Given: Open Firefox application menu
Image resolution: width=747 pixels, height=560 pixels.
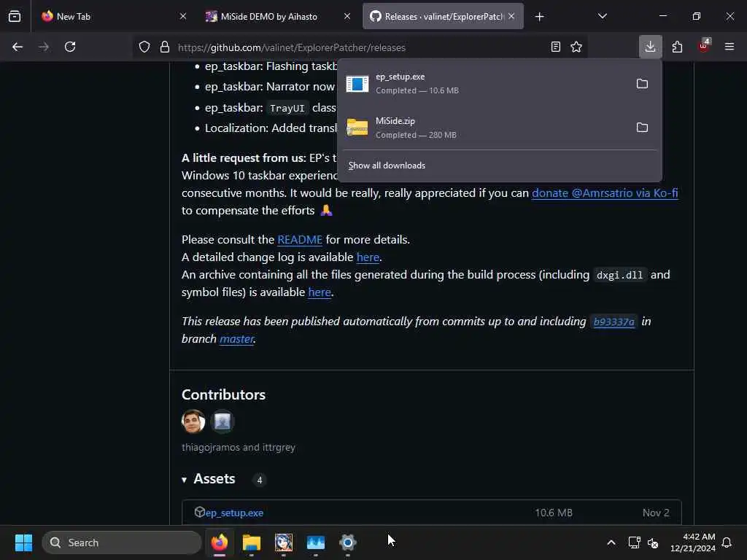Looking at the screenshot, I should click(729, 47).
